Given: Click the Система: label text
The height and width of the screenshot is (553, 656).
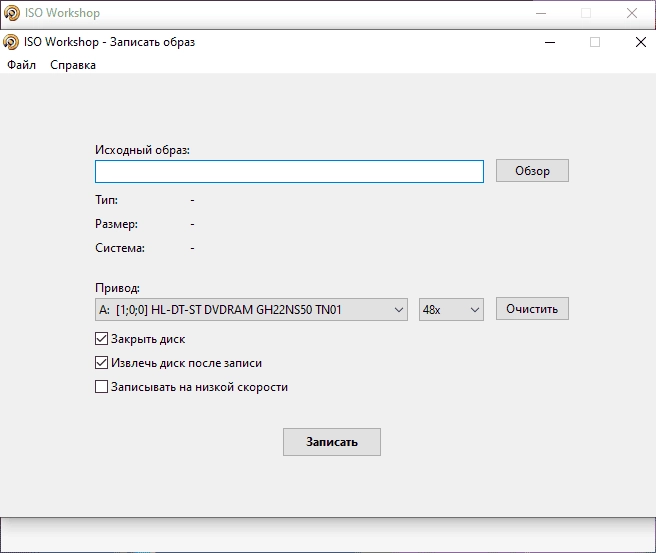Looking at the screenshot, I should pos(120,248).
